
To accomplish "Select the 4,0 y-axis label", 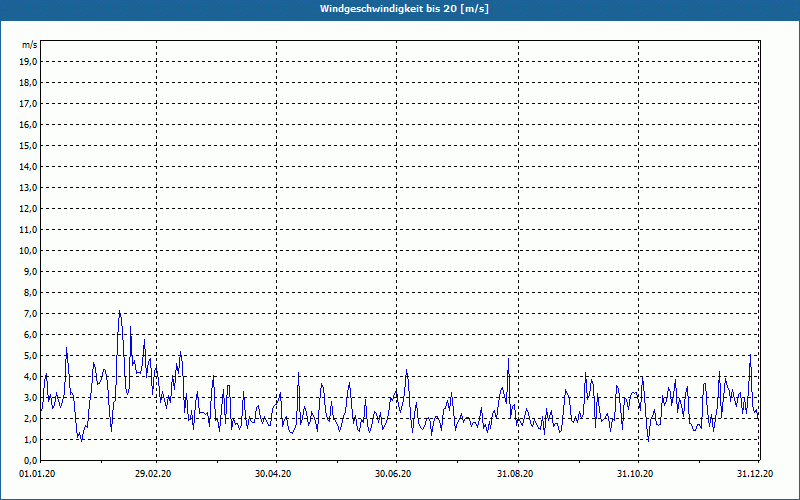I will [31, 377].
